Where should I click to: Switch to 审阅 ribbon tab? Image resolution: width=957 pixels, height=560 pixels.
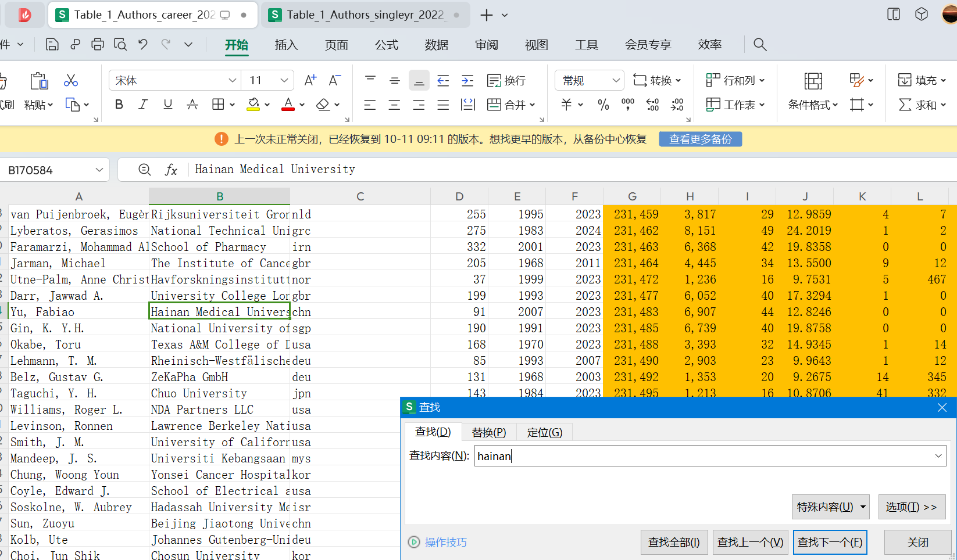487,45
